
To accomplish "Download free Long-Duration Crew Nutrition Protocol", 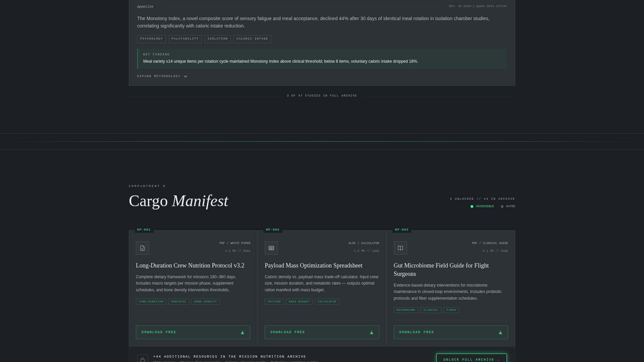I will (193, 332).
